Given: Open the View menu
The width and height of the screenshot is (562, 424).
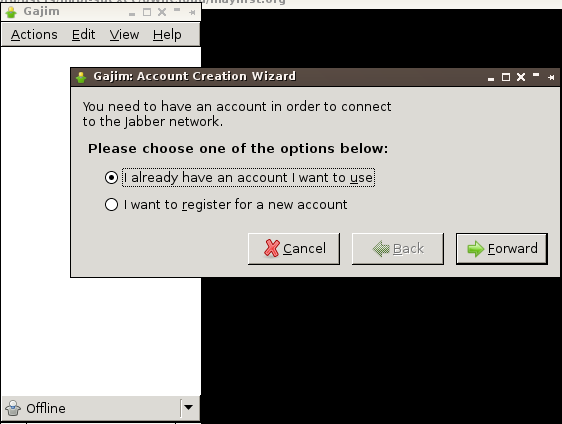Looking at the screenshot, I should tap(124, 35).
